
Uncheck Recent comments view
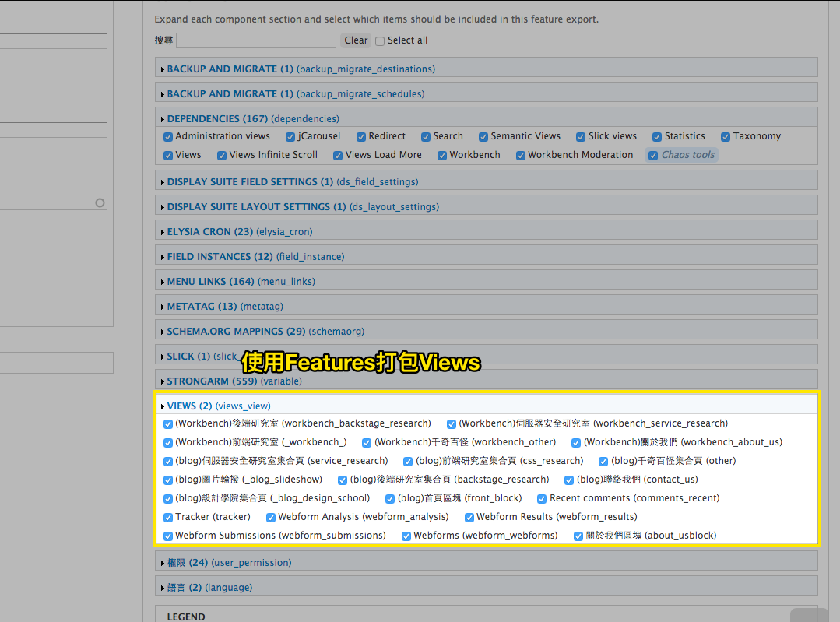(x=542, y=499)
